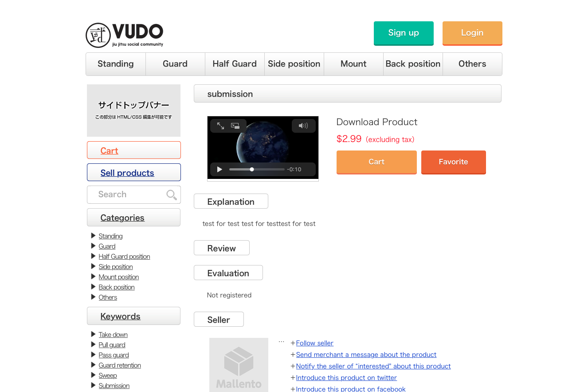Image resolution: width=588 pixels, height=392 pixels.
Task: Click the triangle next to Take down
Action: 93,334
